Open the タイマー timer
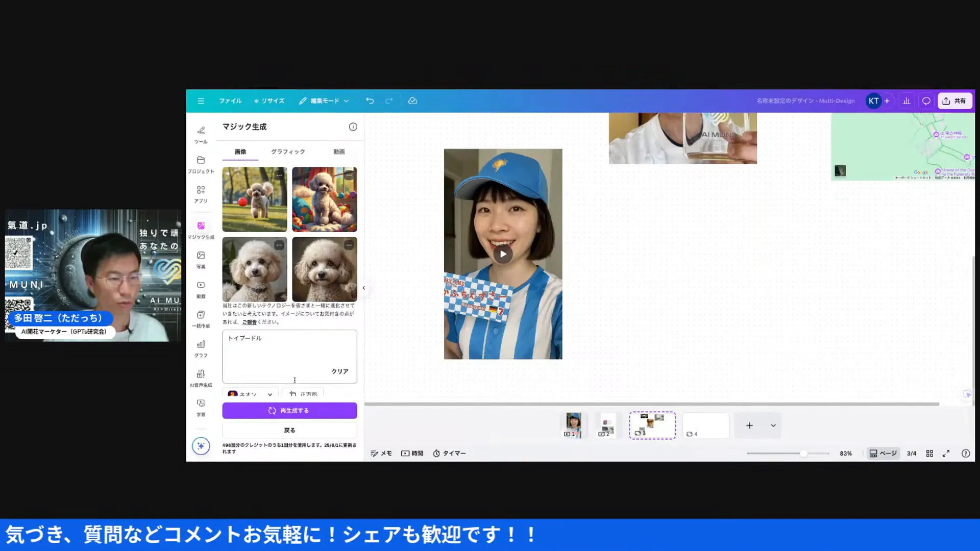Viewport: 980px width, 551px height. [x=449, y=454]
